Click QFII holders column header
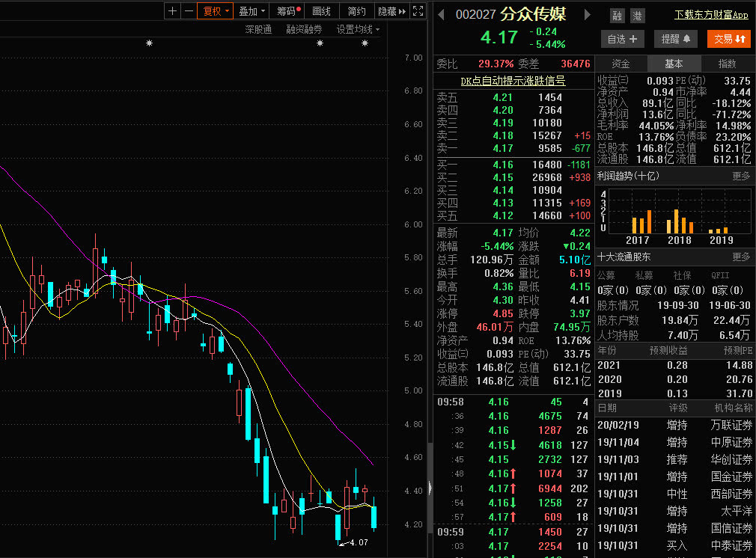This screenshot has width=756, height=558. 720,275
